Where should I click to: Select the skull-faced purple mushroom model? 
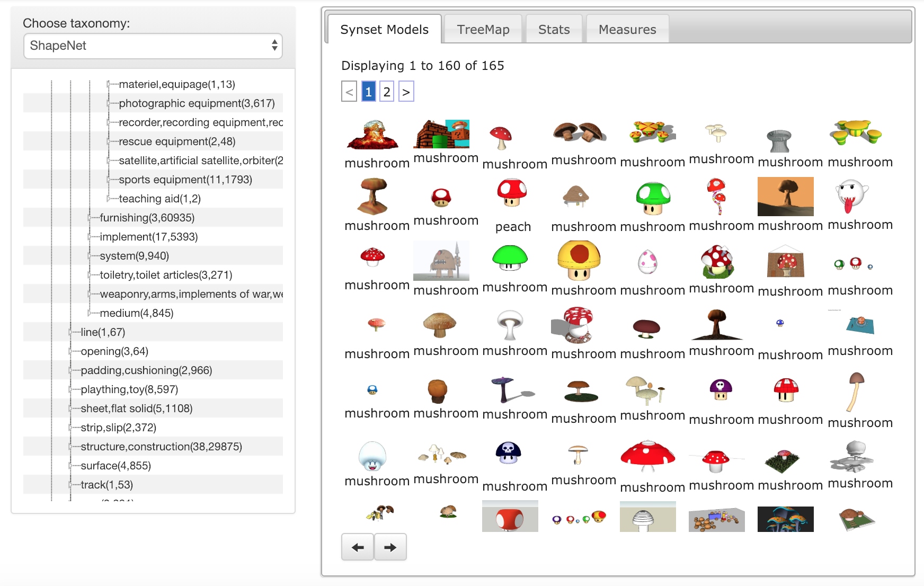(x=721, y=389)
